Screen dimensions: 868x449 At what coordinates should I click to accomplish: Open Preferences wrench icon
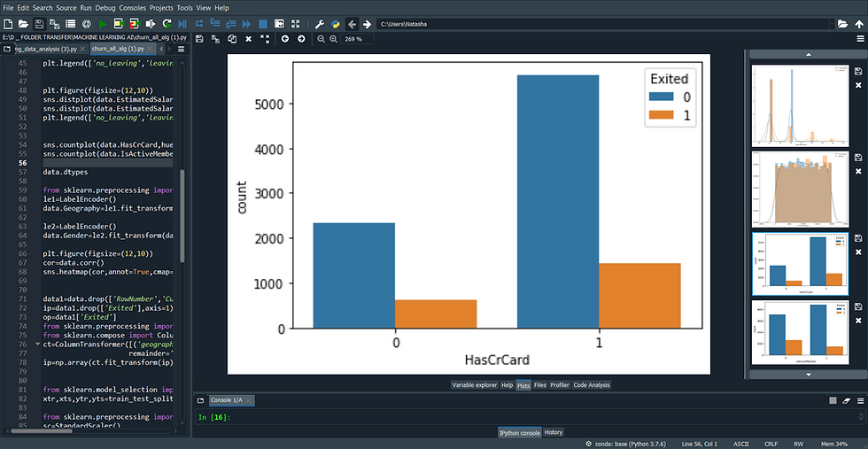320,24
